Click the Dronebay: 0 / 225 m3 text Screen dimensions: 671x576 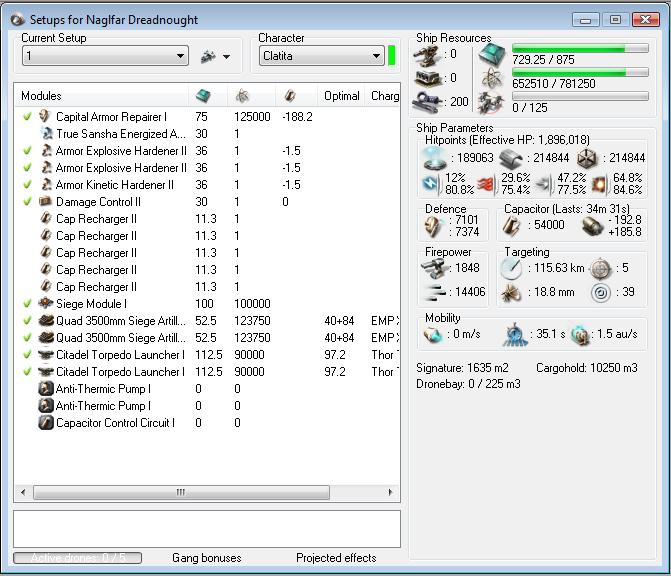(468, 384)
